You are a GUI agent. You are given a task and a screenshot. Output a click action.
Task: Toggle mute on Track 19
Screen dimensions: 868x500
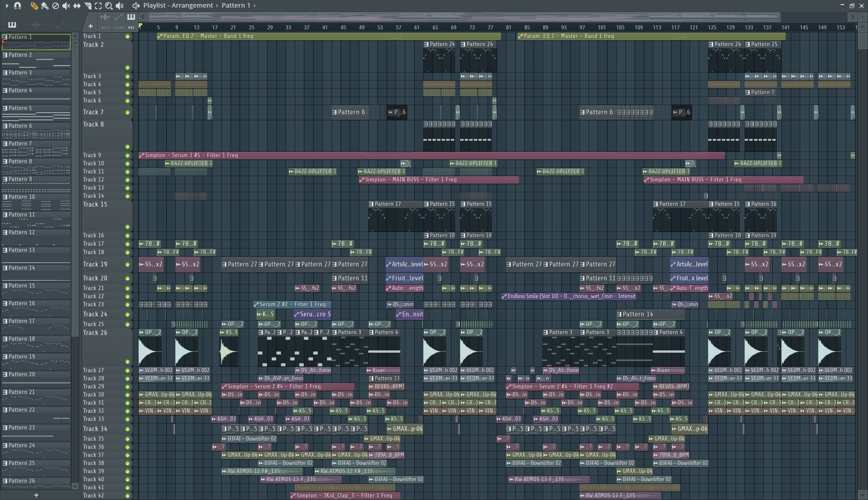(x=128, y=264)
